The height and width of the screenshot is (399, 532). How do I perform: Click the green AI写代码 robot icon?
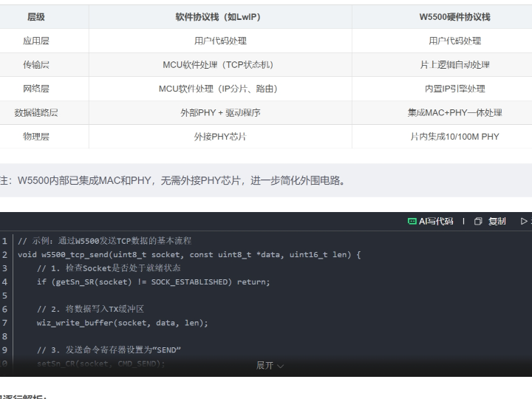412,221
